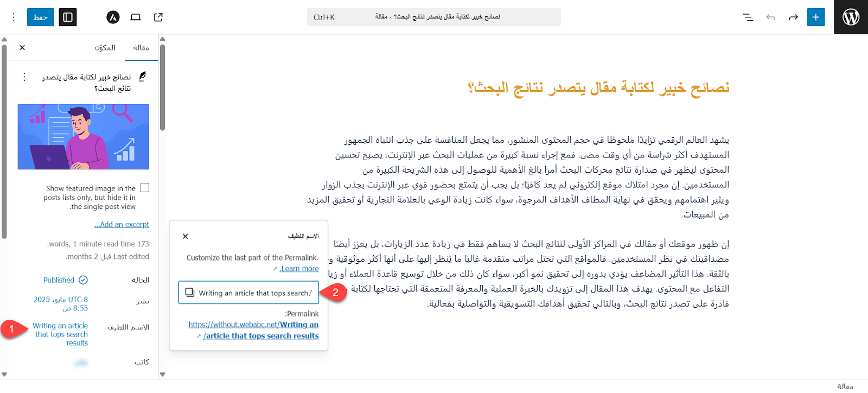868x393 pixels.
Task: Toggle the settings sidebar panel icon
Action: (x=68, y=17)
